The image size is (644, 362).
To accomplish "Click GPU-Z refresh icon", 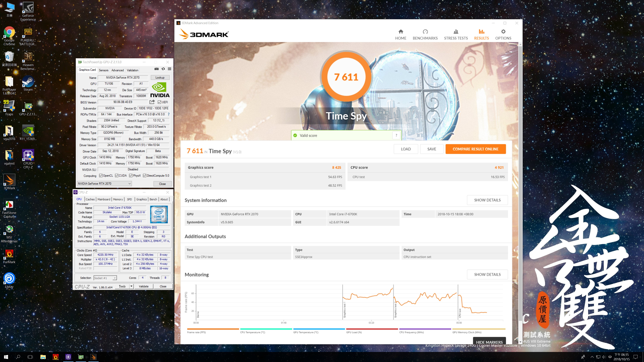I will coord(163,69).
